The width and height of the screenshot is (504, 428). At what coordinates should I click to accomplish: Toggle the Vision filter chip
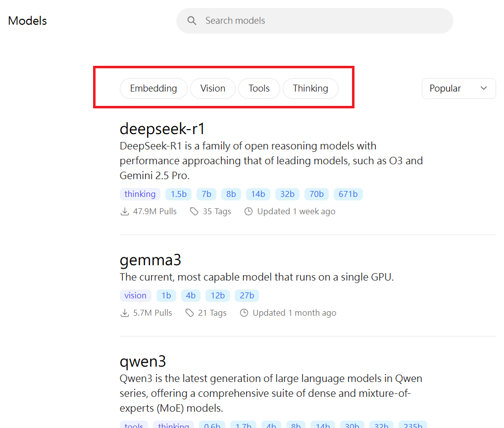[213, 89]
